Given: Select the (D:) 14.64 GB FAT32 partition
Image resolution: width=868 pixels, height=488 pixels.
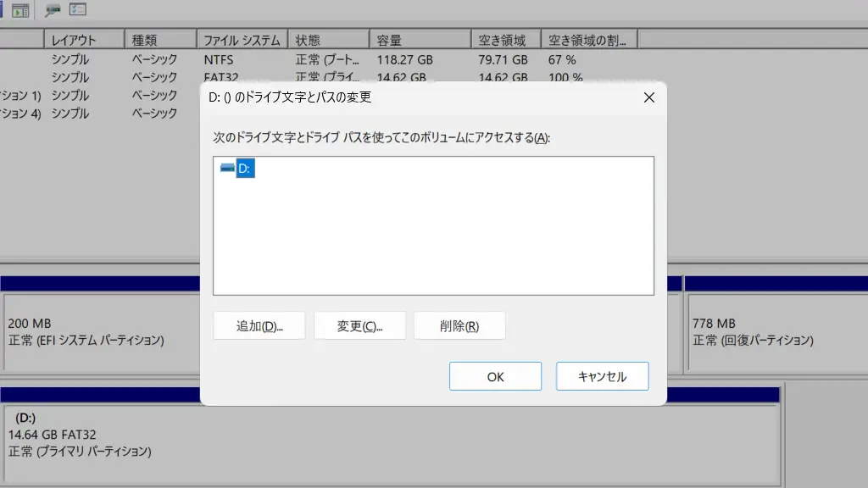Looking at the screenshot, I should click(x=102, y=435).
